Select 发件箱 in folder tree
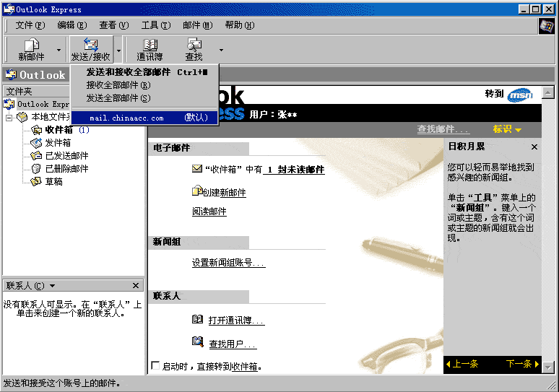The image size is (559, 392). pos(58,143)
